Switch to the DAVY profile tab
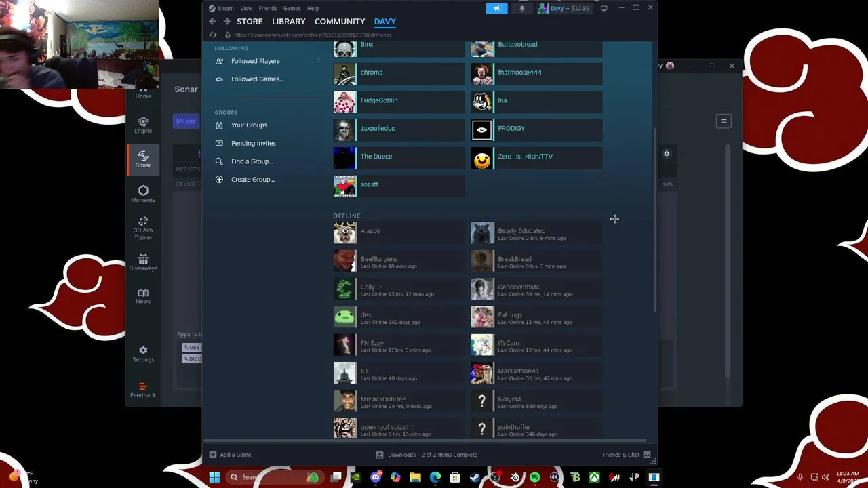Screen dimensions: 868x488 [385, 22]
